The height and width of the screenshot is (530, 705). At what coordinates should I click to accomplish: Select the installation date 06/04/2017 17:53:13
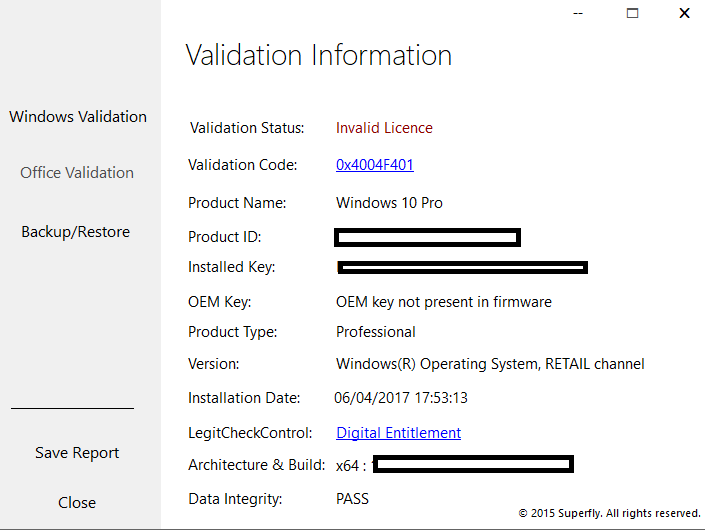401,398
